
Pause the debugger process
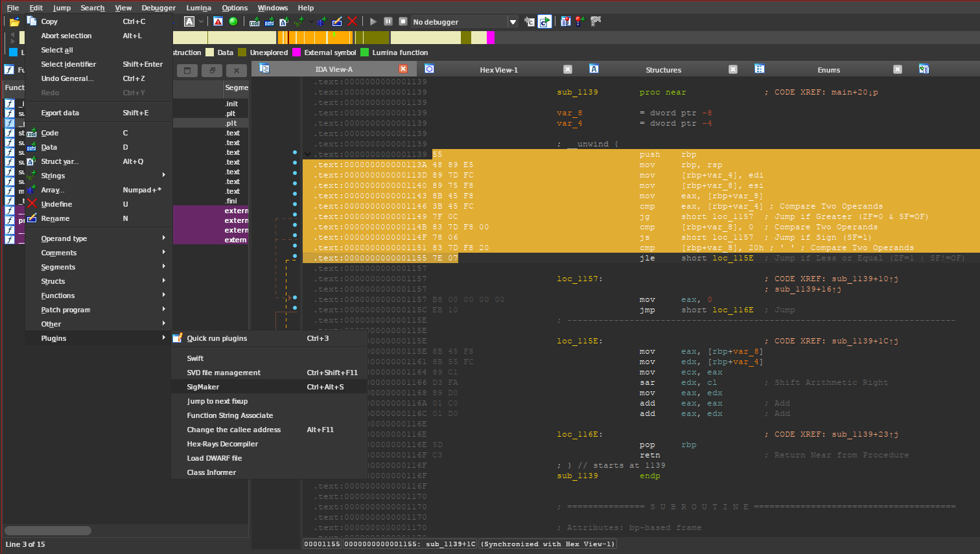pyautogui.click(x=388, y=21)
